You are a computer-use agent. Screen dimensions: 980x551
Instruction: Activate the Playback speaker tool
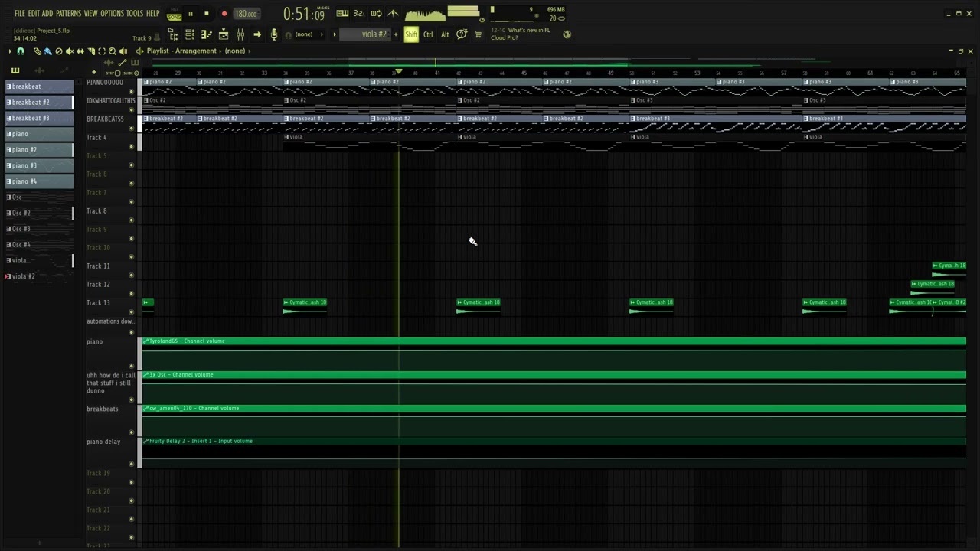point(123,51)
